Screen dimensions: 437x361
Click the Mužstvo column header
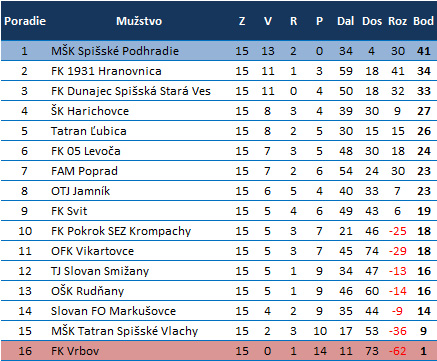coord(139,21)
